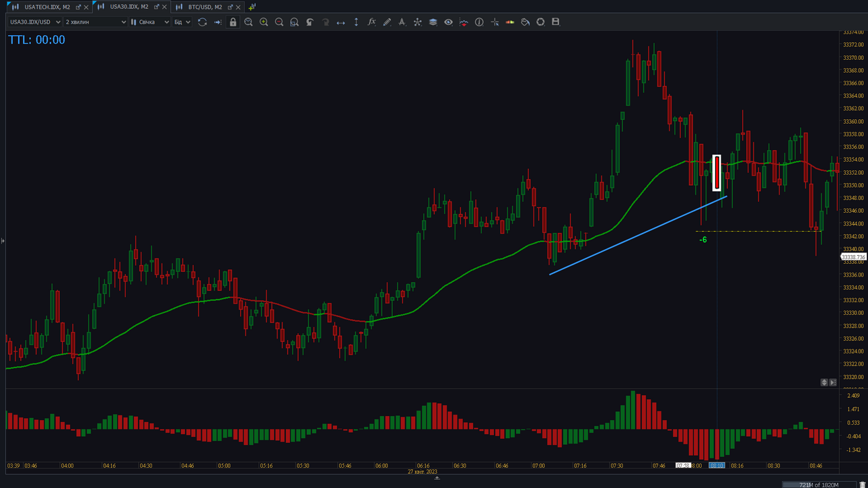This screenshot has height=488, width=868.
Task: Undock the BTC/USD chart tab
Action: point(230,7)
